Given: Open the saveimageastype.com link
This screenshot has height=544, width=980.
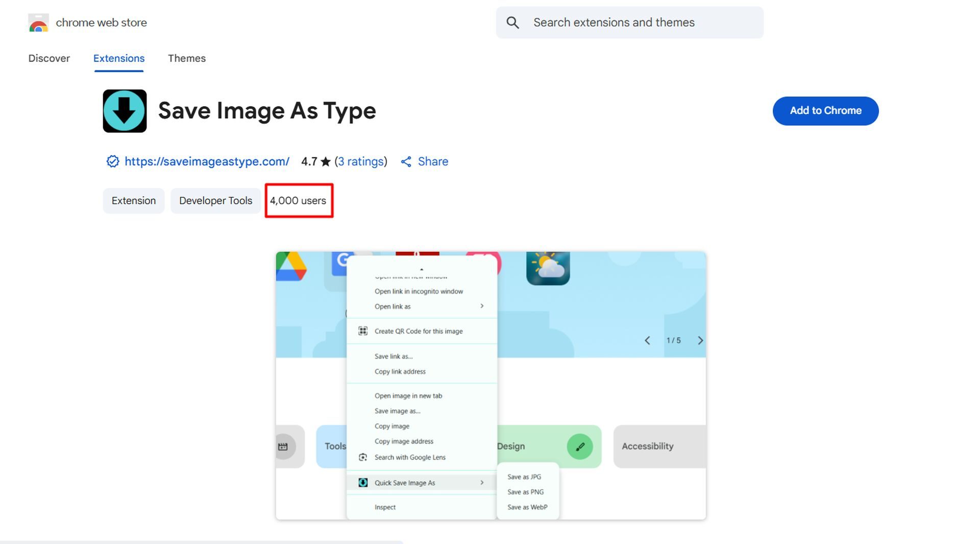Looking at the screenshot, I should coord(207,161).
